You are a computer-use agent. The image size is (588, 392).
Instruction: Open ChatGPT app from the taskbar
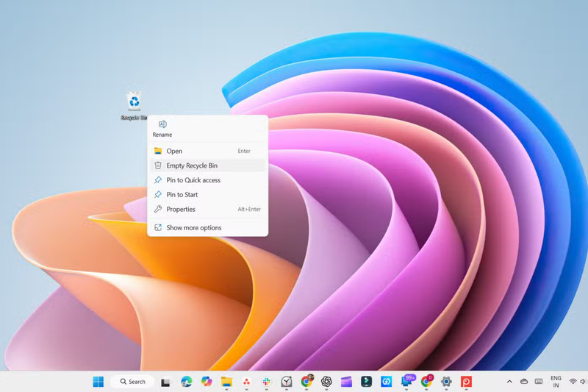point(326,382)
